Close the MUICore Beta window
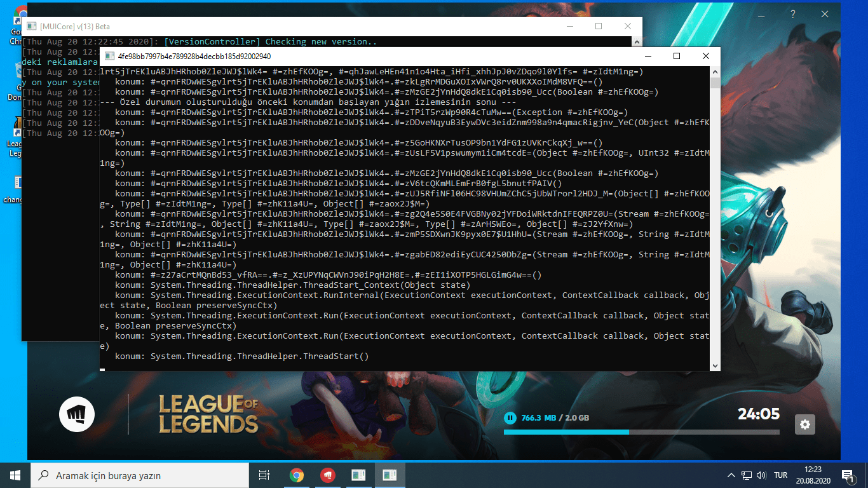The height and width of the screenshot is (488, 868). point(628,26)
